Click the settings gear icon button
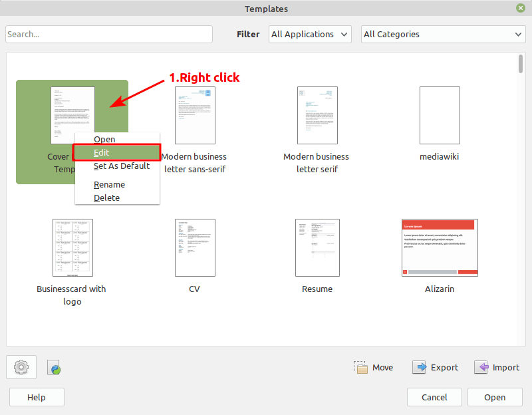This screenshot has width=532, height=415. (x=21, y=367)
